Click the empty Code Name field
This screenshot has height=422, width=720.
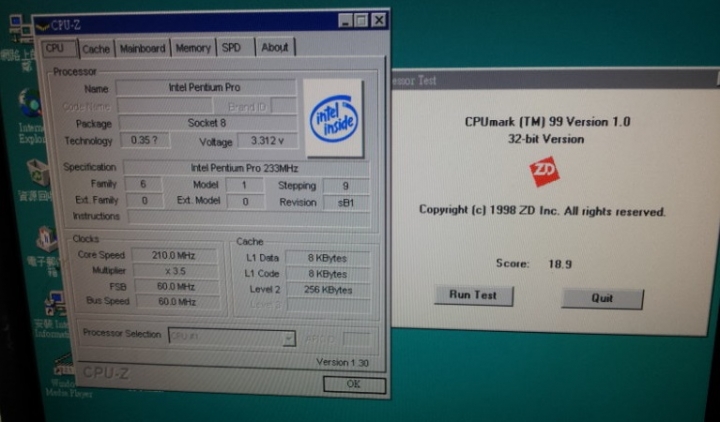click(x=165, y=106)
